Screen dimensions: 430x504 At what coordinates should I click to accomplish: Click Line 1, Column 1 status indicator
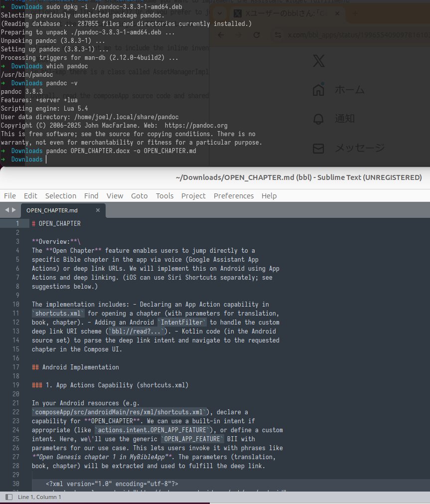click(x=39, y=497)
